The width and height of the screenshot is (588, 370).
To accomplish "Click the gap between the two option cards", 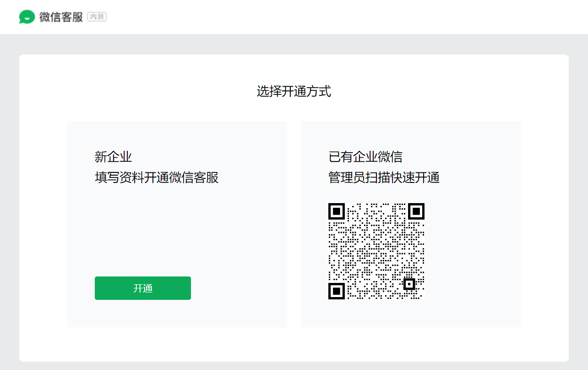I will [x=294, y=224].
